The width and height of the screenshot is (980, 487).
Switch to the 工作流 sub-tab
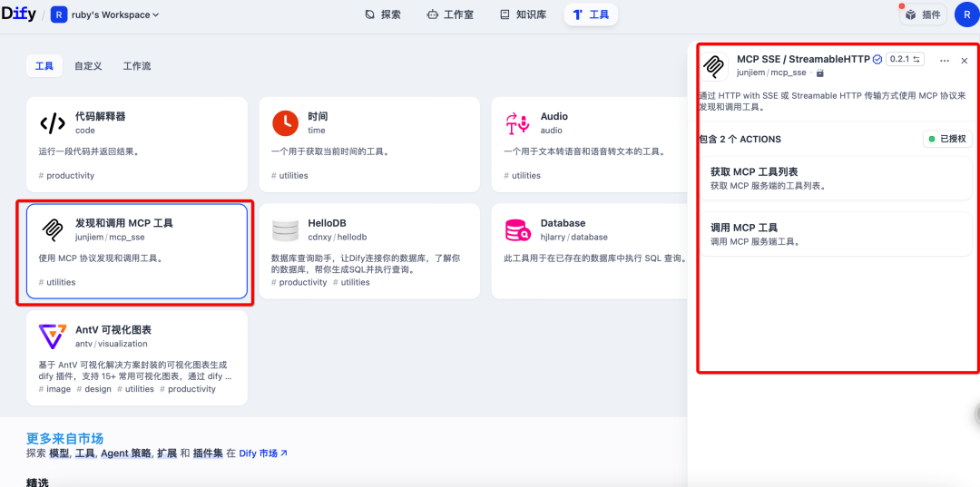tap(137, 66)
